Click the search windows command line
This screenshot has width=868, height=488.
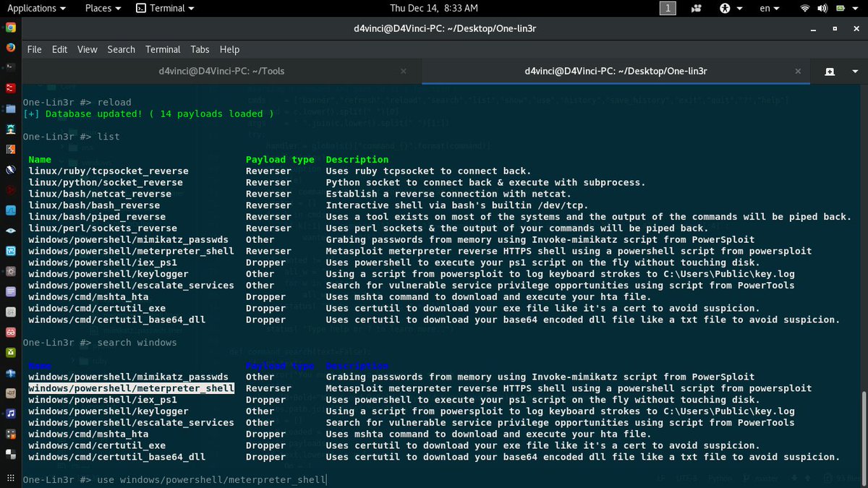(100, 342)
